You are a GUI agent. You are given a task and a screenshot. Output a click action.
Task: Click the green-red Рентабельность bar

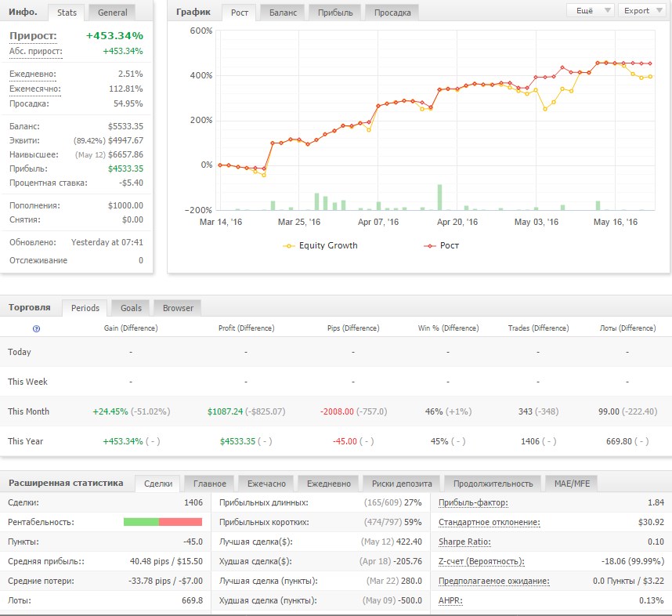(x=163, y=522)
